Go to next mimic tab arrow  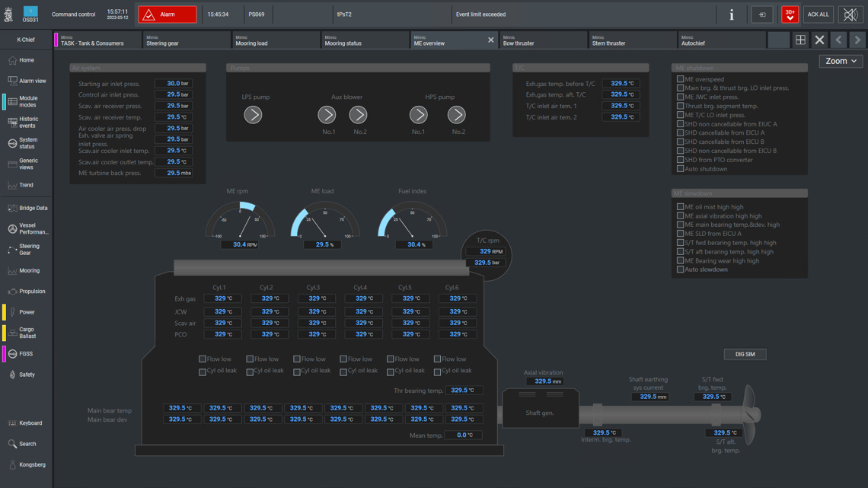pos(857,40)
